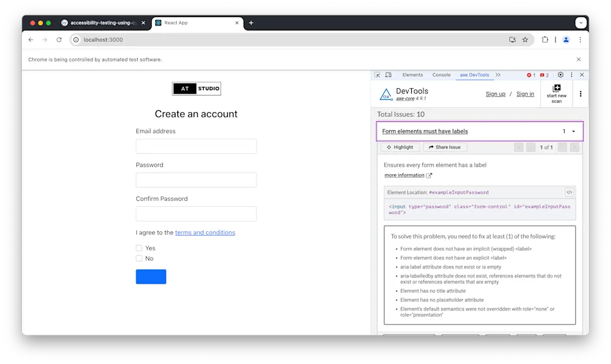Open the terms and conditions link
611x364 pixels.
tap(205, 233)
